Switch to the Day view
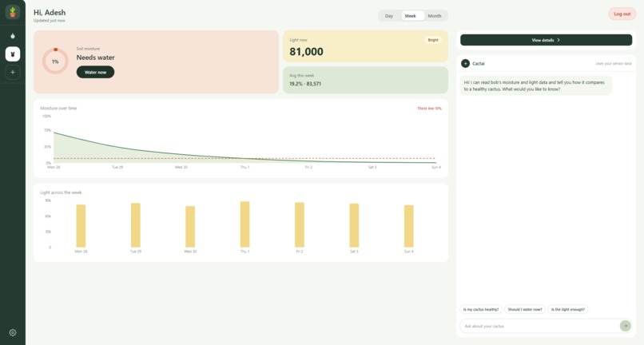The width and height of the screenshot is (644, 345). tap(389, 16)
